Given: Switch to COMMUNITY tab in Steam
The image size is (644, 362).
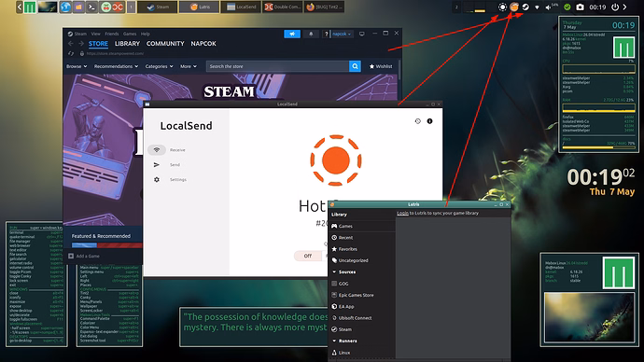Looking at the screenshot, I should point(165,44).
